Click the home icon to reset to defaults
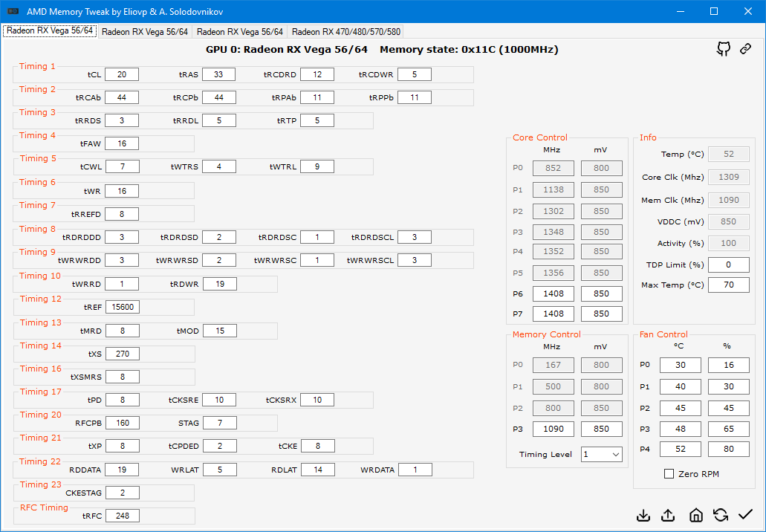Screen dimensions: 766x532 pos(695,515)
